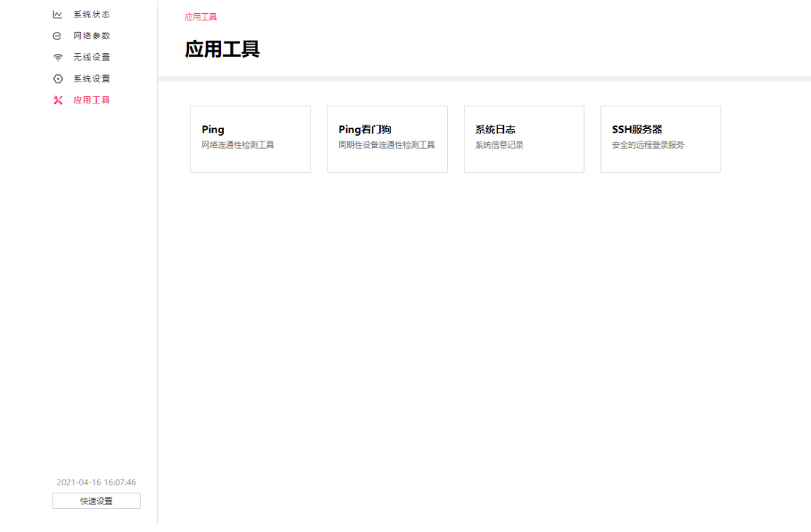Click the 快速设置 quick setup button
The image size is (811, 532).
96,500
